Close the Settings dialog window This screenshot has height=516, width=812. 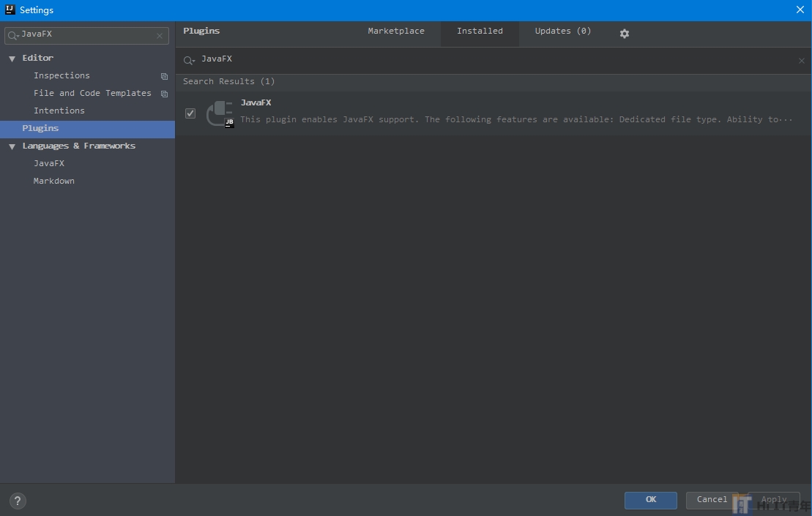(x=800, y=10)
